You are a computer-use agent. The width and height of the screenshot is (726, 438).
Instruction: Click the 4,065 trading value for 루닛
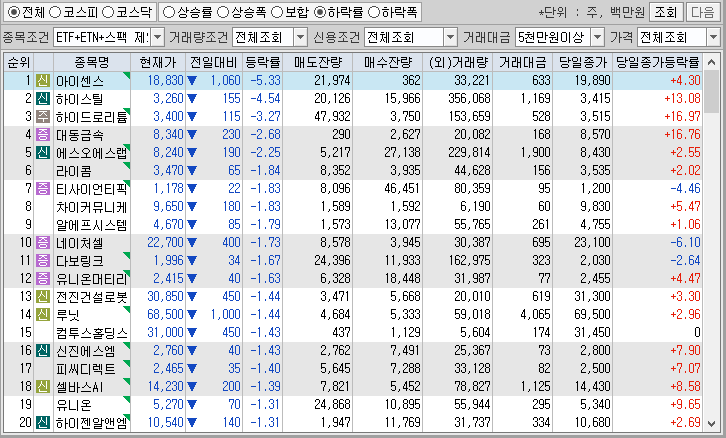click(x=535, y=314)
